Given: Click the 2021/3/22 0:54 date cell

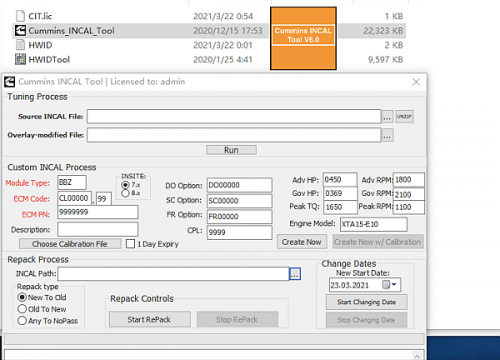Looking at the screenshot, I should [223, 16].
